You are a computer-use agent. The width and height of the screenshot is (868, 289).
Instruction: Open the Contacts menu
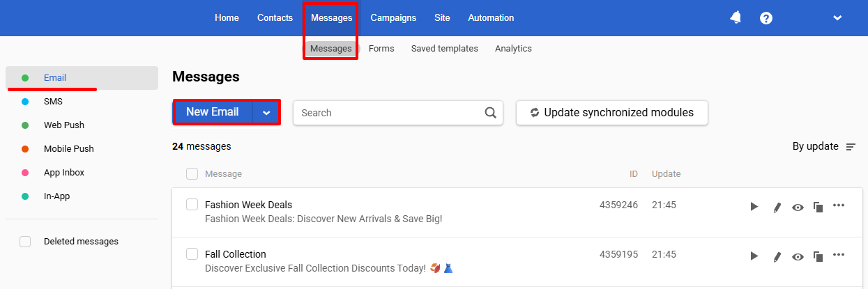[x=275, y=18]
